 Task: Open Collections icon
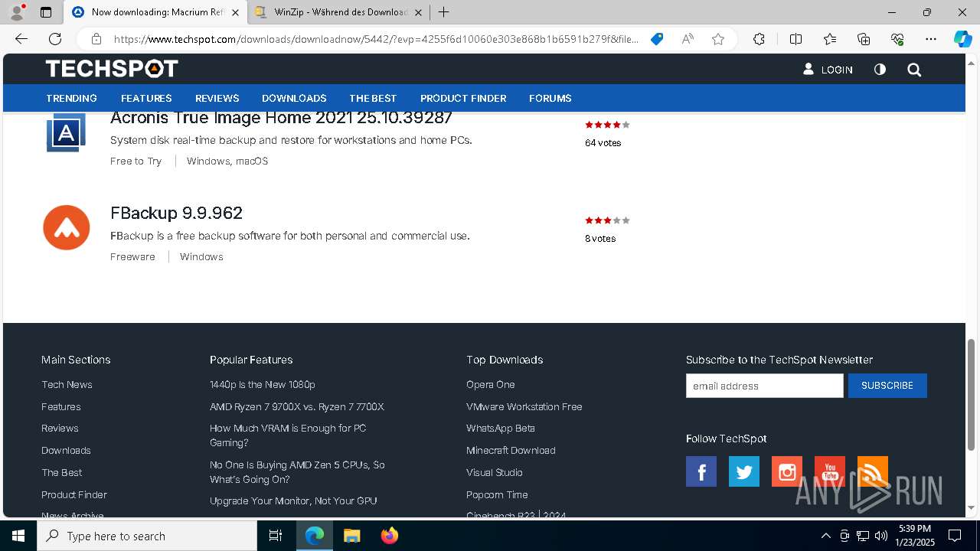[x=864, y=39]
